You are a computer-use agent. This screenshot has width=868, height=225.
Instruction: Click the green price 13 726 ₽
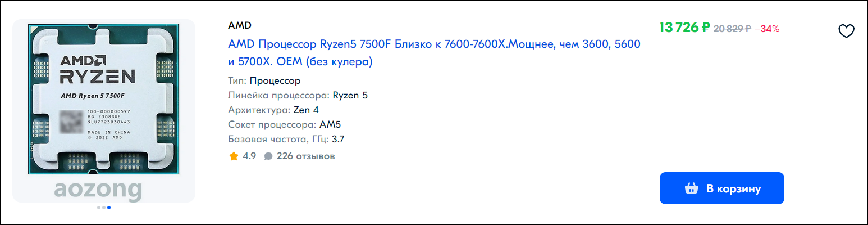[684, 28]
